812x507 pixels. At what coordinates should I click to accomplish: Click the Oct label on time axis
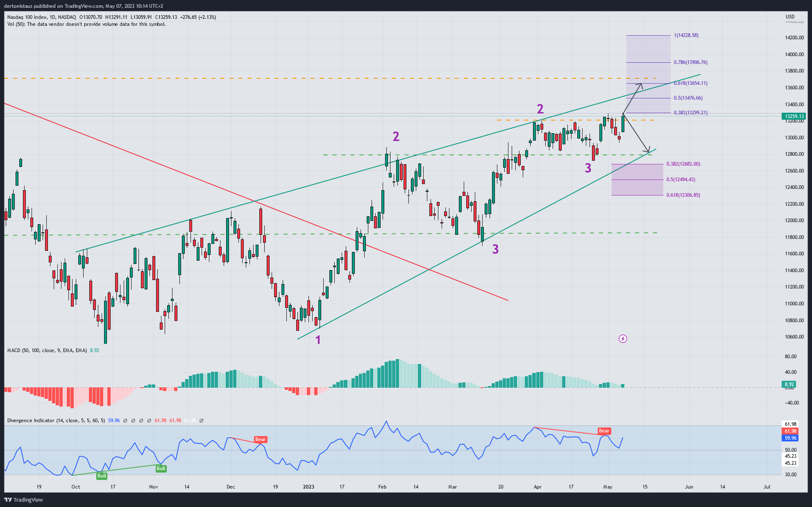76,487
